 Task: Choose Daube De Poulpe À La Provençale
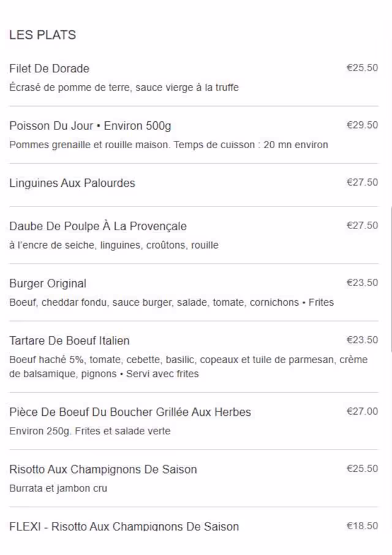tap(98, 226)
